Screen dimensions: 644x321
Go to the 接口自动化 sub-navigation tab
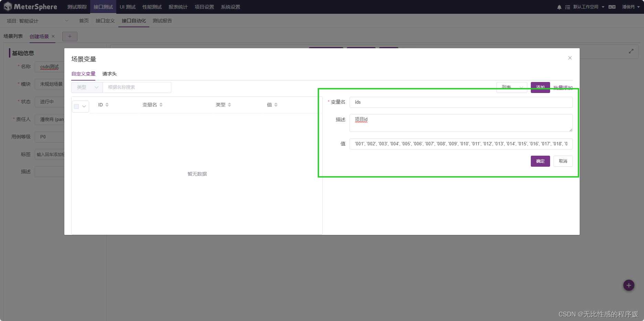[x=134, y=21]
